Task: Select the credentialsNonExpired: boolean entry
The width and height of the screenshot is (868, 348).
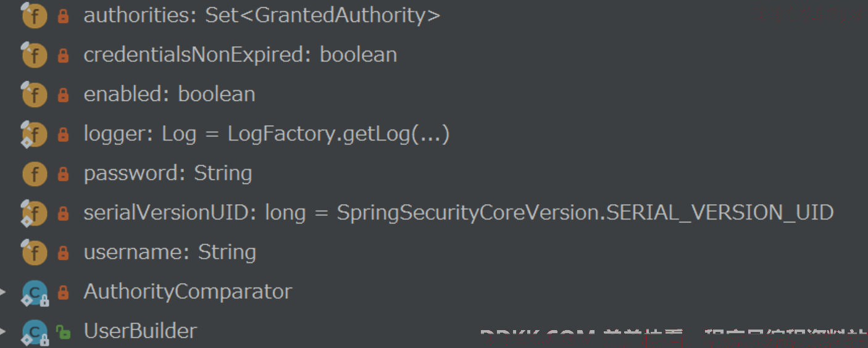Action: tap(240, 55)
